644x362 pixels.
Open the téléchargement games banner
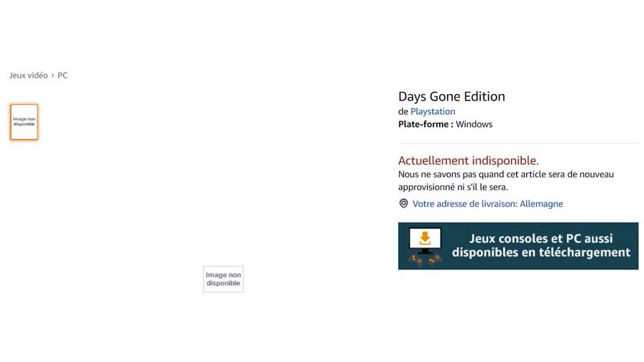(x=518, y=246)
